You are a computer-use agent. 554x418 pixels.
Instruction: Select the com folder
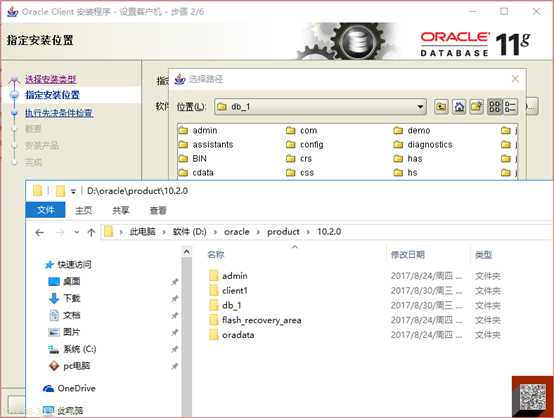(x=301, y=130)
